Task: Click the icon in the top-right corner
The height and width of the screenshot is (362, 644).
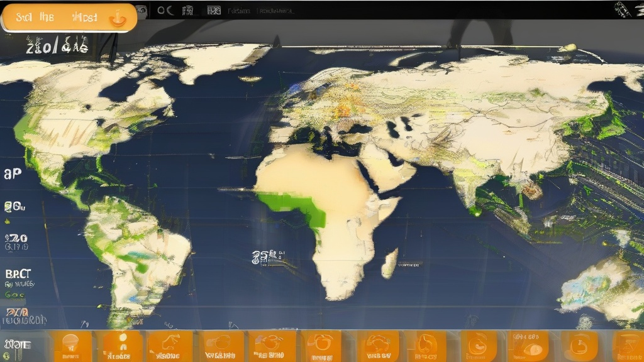Action: [625, 9]
